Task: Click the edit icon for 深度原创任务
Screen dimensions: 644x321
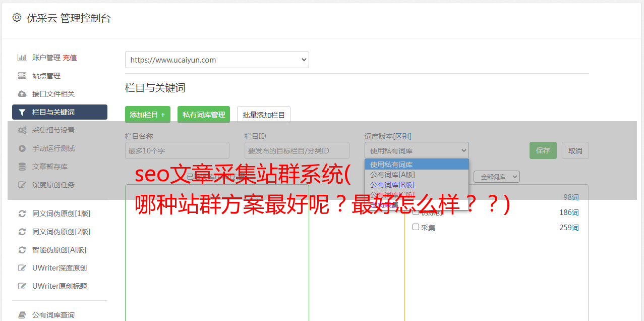Action: point(22,185)
